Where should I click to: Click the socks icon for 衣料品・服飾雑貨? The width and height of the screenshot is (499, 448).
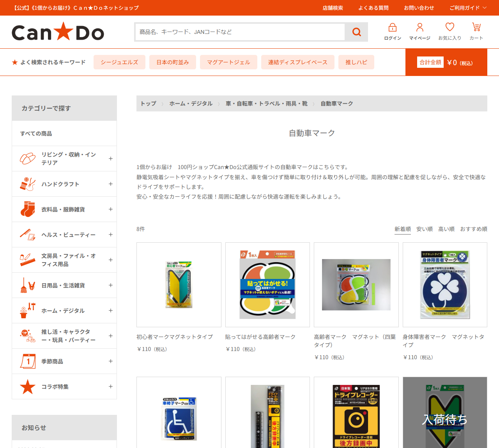(28, 209)
